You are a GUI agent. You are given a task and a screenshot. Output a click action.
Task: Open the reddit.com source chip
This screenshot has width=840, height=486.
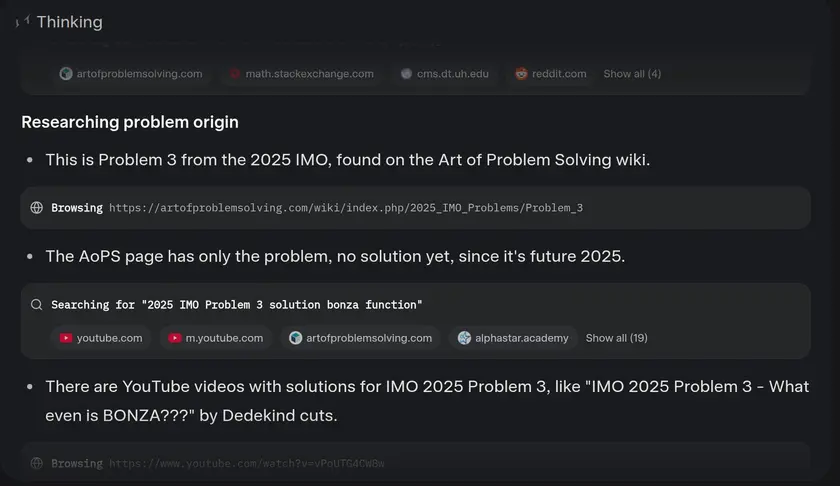pyautogui.click(x=551, y=73)
